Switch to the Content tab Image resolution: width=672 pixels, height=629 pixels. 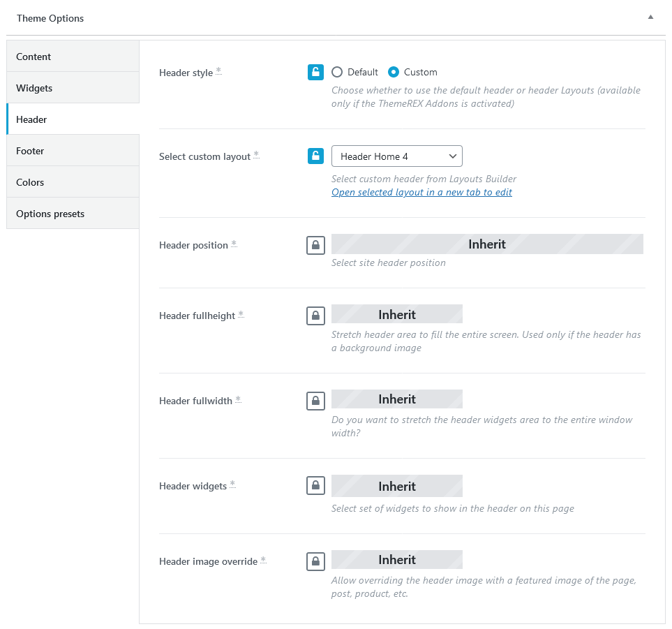click(73, 57)
